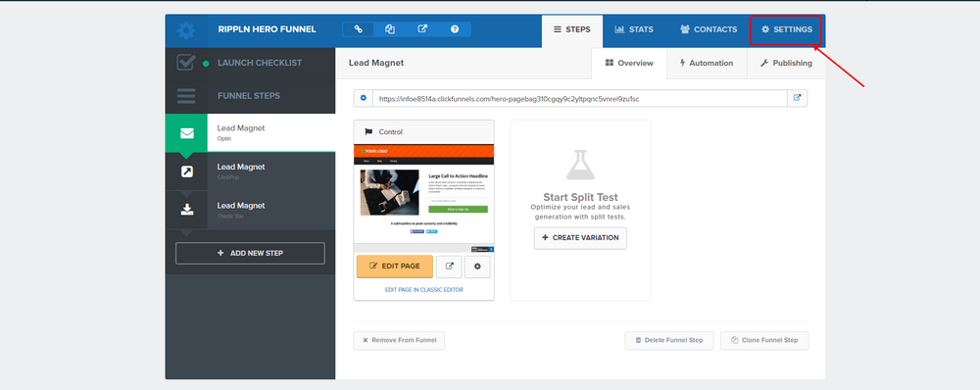Viewport: 980px width, 390px height.
Task: Select the Lead Magnet ClickPop step
Action: pos(250,171)
